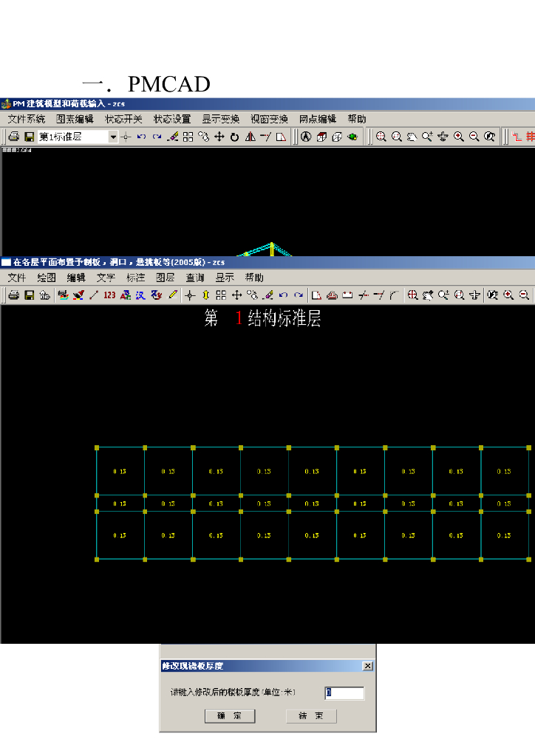535x756 pixels.
Task: Open 视窗变换 menu in PM window
Action: point(269,119)
